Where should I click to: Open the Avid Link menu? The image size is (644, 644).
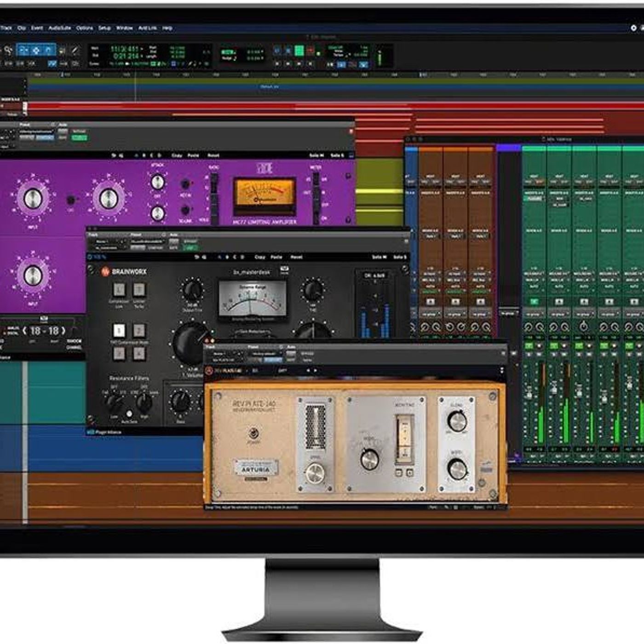148,28
